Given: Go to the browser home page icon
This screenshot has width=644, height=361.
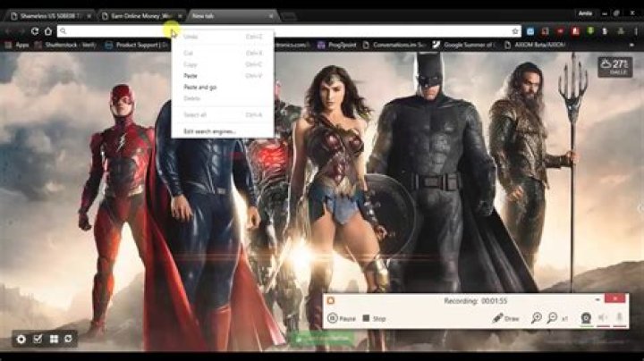Looking at the screenshot, I should coord(48,31).
